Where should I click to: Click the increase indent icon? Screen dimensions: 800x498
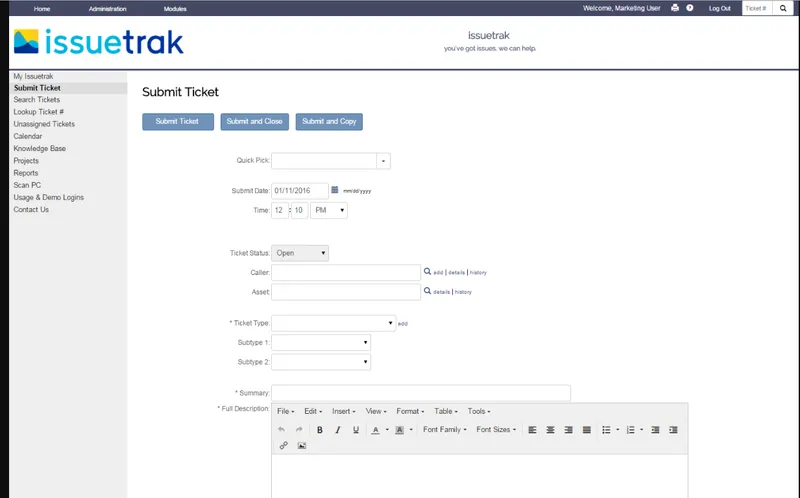[x=673, y=430]
